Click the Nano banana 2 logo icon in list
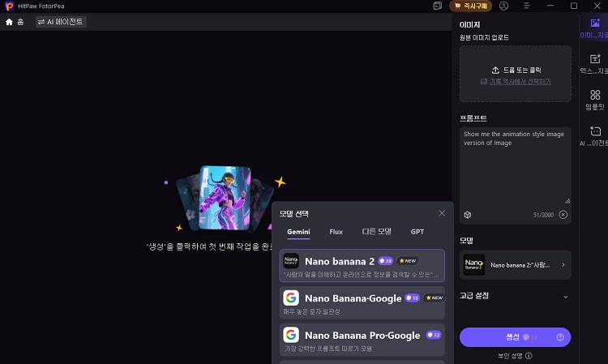 tap(291, 261)
